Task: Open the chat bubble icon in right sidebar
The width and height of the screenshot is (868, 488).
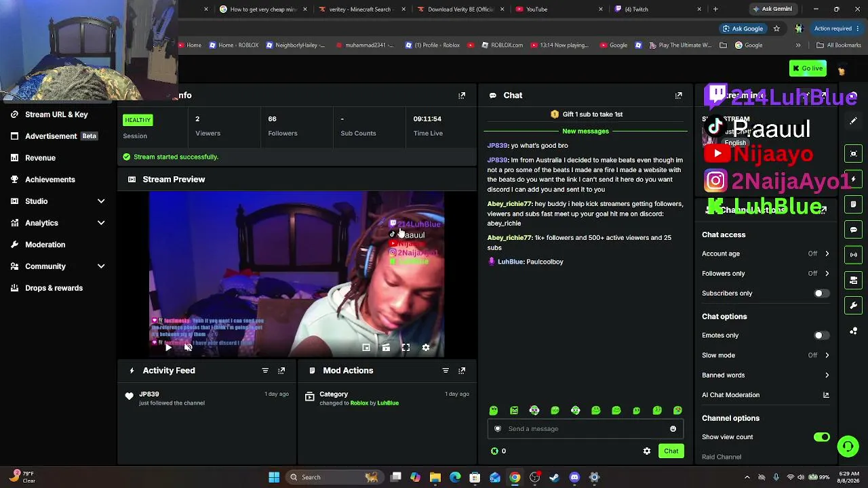Action: [x=854, y=230]
